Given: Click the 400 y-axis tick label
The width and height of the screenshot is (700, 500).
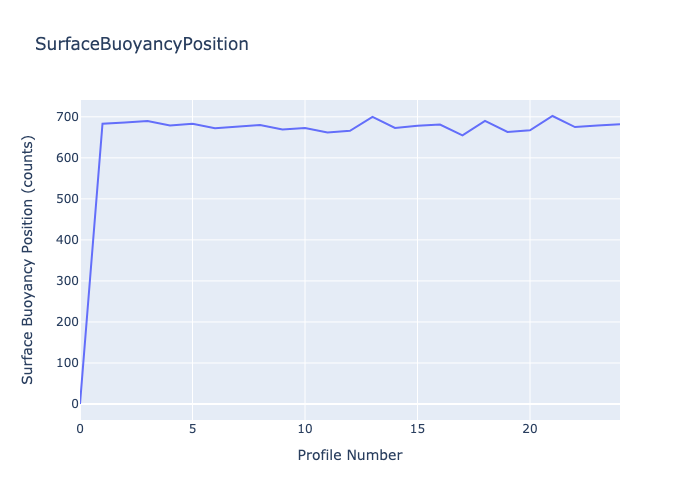Looking at the screenshot, I should [66, 240].
